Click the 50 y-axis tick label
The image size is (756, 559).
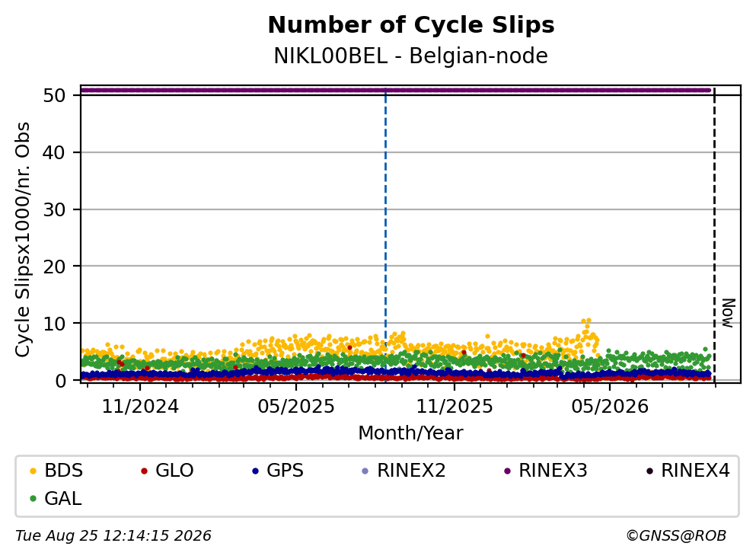click(x=54, y=95)
